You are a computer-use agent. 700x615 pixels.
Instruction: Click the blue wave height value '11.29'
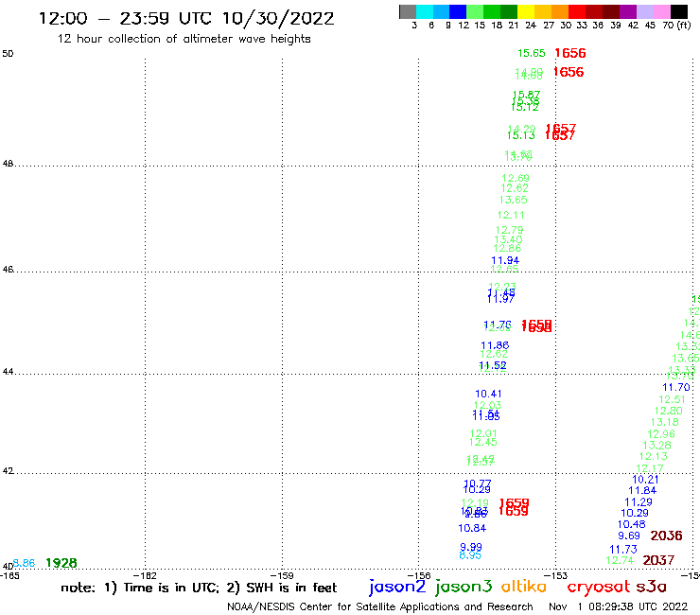click(x=639, y=501)
